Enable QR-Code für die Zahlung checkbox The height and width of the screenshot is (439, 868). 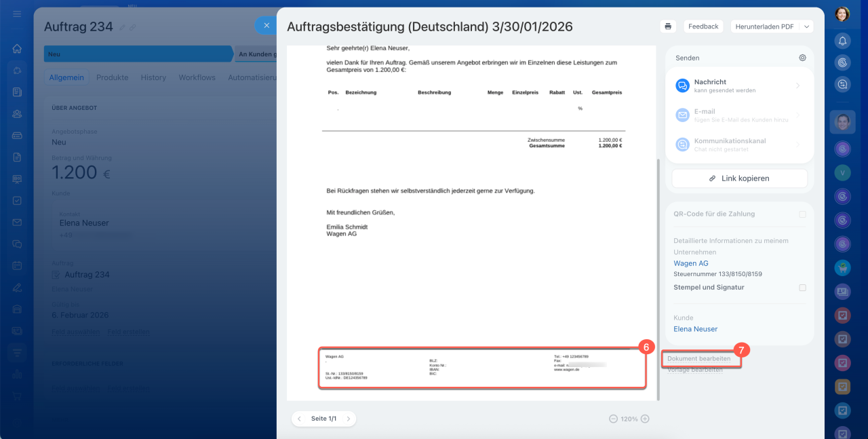(x=802, y=214)
